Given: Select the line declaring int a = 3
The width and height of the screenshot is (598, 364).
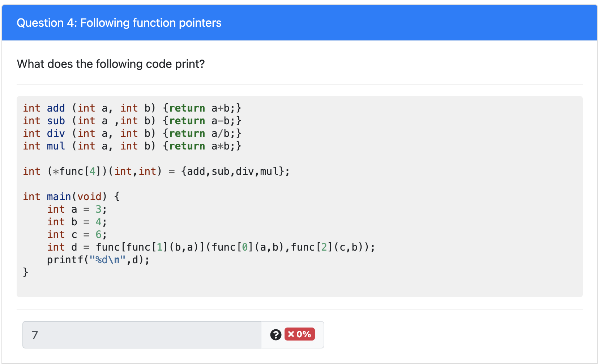Looking at the screenshot, I should pos(77,209).
